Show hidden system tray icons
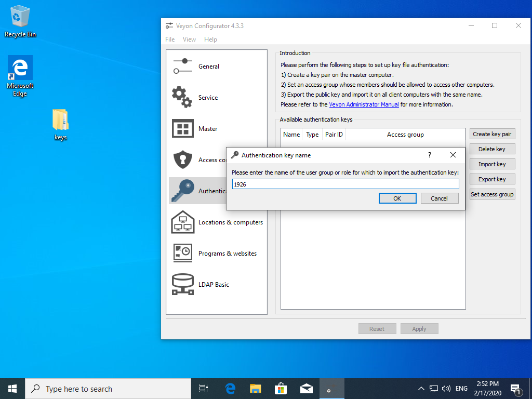The width and height of the screenshot is (532, 399). coord(421,389)
